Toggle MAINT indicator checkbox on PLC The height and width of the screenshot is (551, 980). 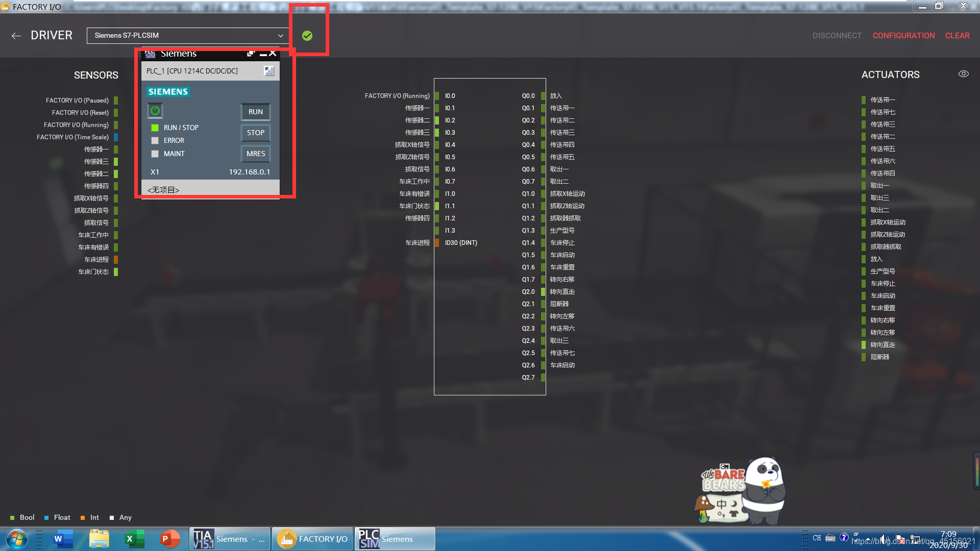[x=156, y=154]
